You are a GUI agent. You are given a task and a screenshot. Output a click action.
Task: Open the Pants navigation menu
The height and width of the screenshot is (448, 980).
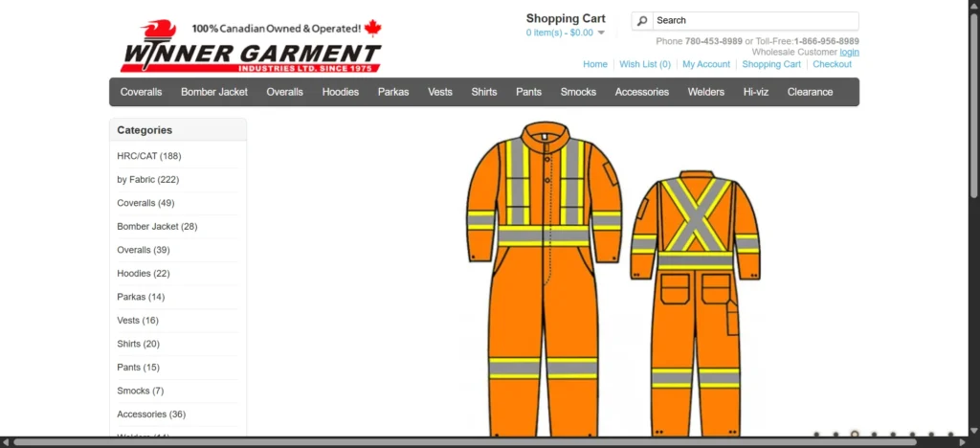(x=528, y=92)
